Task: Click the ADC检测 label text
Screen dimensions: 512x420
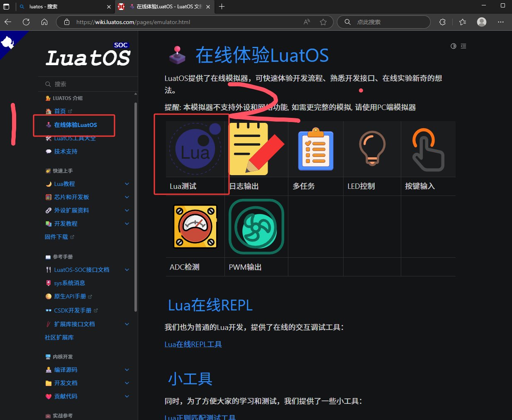Action: (x=185, y=267)
